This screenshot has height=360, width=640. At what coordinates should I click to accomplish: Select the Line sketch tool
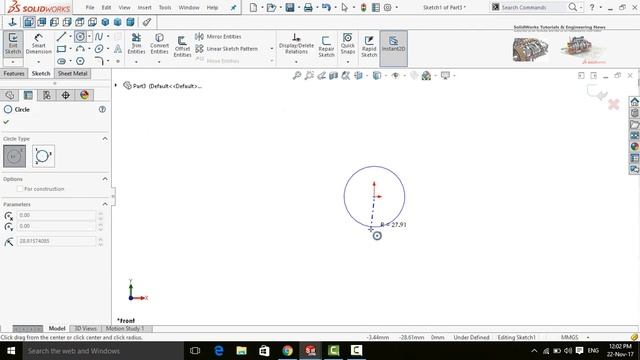coord(61,37)
